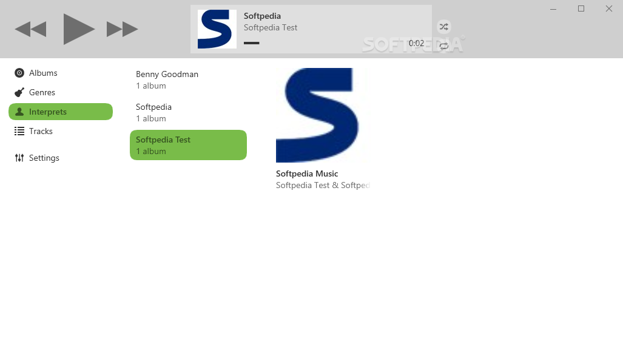This screenshot has width=623, height=364.
Task: Click the Albums disc icon
Action: coord(19,73)
